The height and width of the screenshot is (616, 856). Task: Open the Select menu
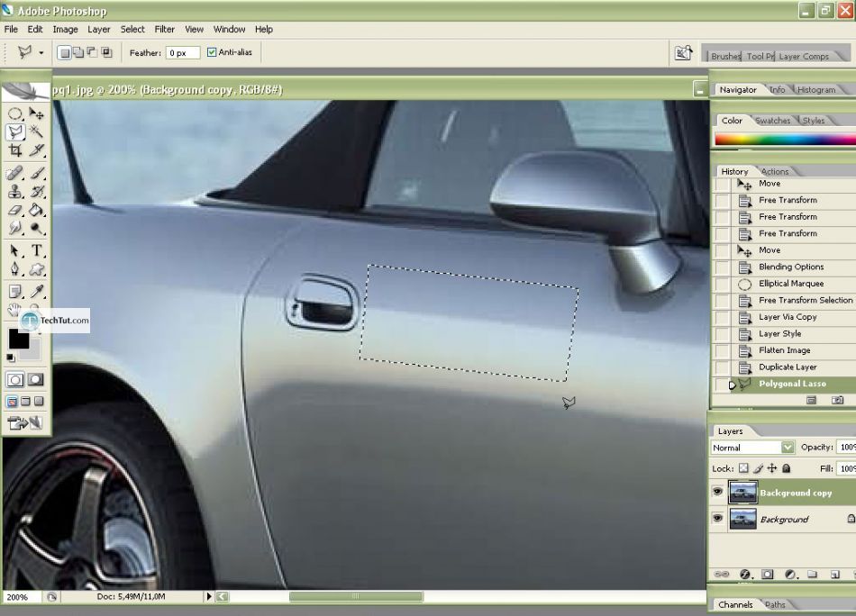[132, 30]
